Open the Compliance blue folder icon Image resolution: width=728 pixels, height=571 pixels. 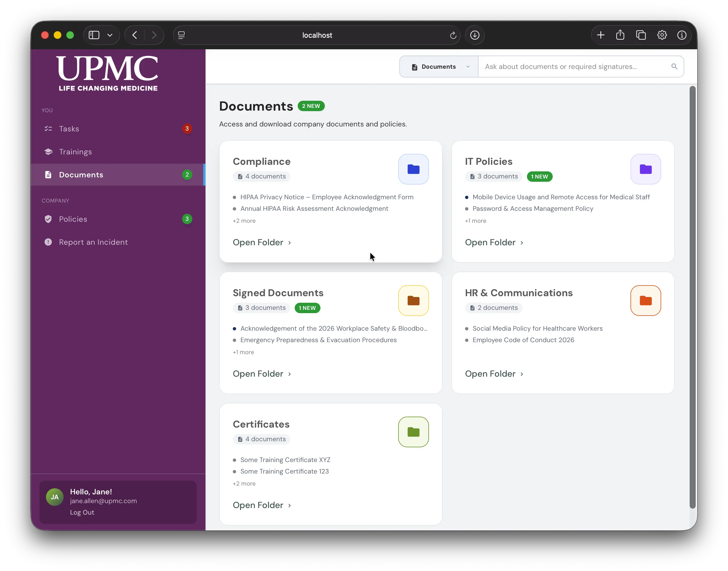coord(413,169)
